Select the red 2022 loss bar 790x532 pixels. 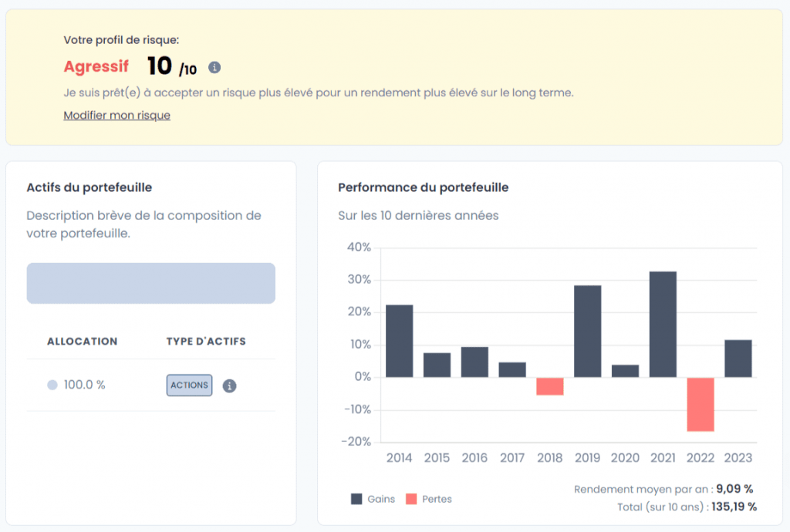click(x=701, y=404)
